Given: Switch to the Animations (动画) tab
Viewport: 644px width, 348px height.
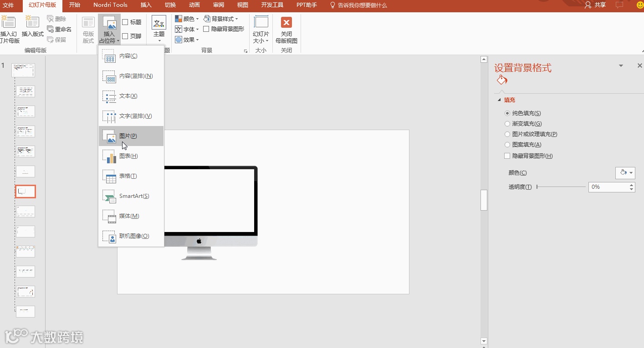Looking at the screenshot, I should tap(194, 5).
